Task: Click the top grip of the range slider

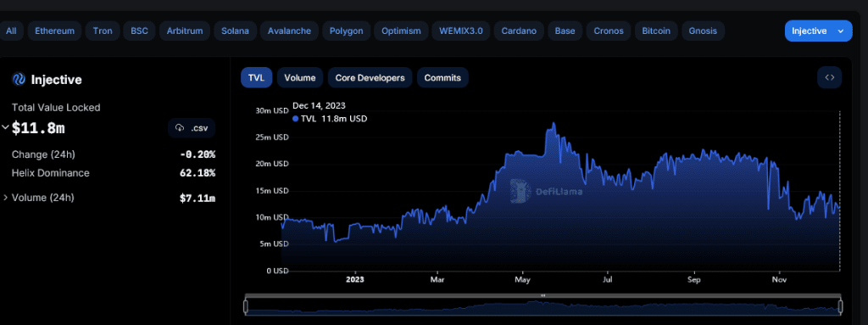Action: click(x=543, y=295)
